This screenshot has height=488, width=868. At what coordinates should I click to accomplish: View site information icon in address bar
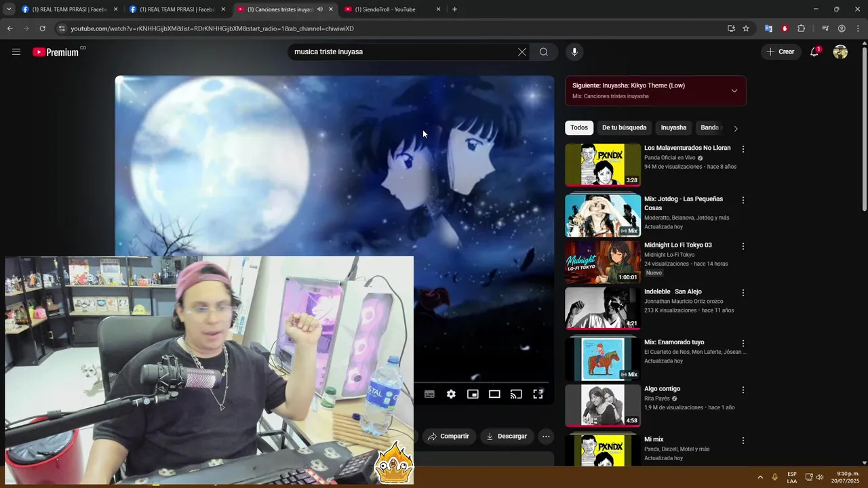tap(62, 28)
